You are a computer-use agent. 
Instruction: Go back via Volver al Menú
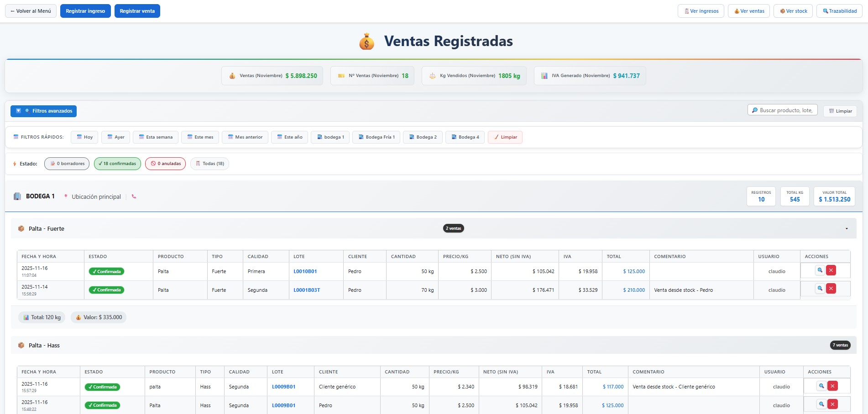30,10
